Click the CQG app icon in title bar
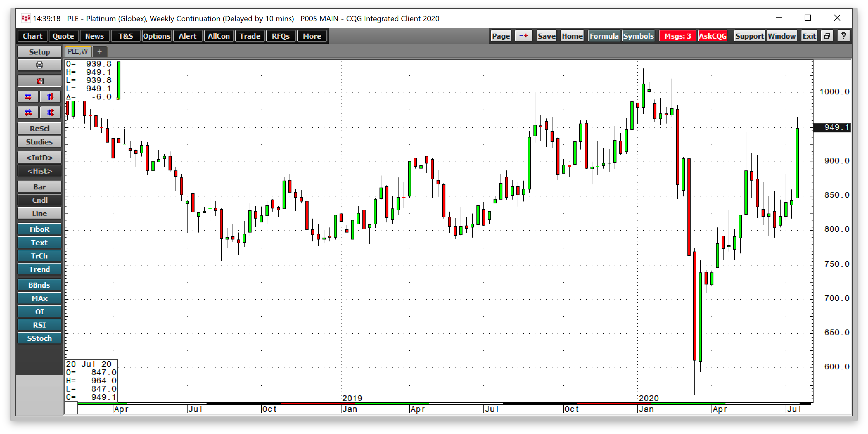The image size is (868, 434). coord(26,18)
